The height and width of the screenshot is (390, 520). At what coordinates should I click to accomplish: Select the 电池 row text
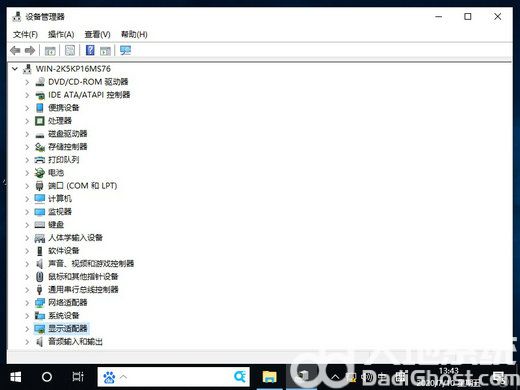tap(56, 173)
